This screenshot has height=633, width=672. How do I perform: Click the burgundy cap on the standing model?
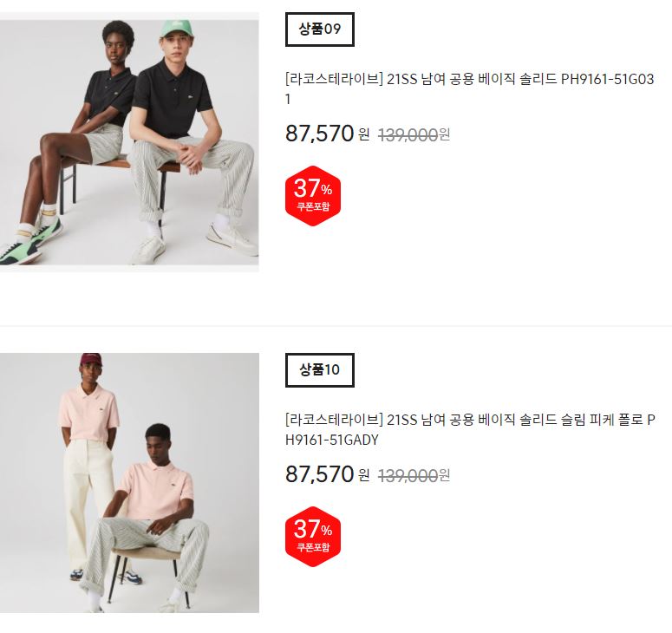click(x=91, y=359)
